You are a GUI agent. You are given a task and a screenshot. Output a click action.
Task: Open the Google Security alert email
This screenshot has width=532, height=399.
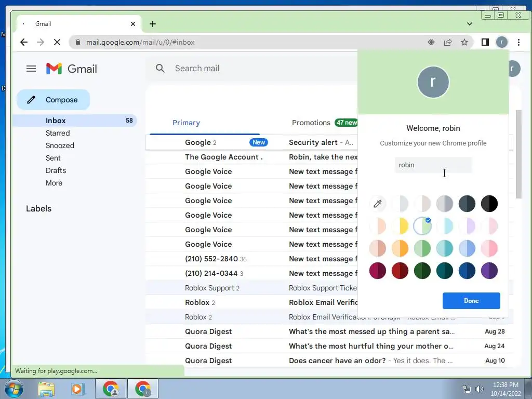[x=252, y=142]
